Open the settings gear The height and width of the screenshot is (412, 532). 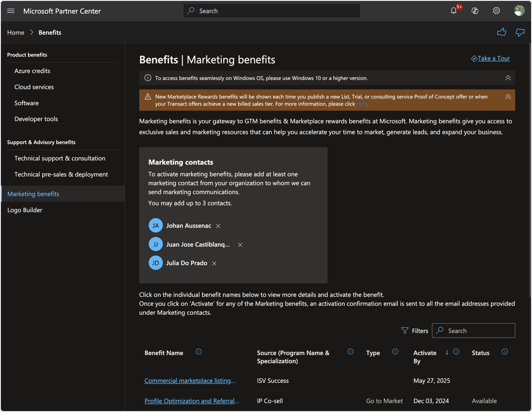point(497,11)
